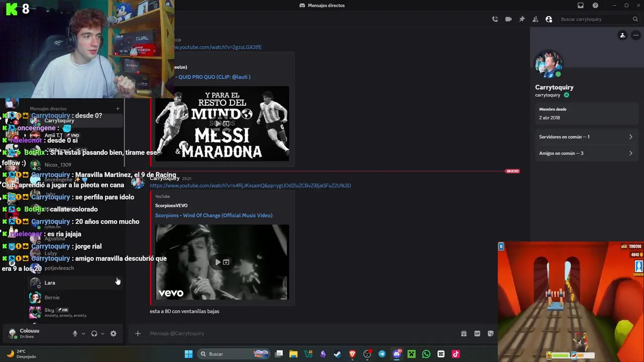This screenshot has height=362, width=644.
Task: Click the ScorpionsVEVO channel name
Action: tap(171, 206)
